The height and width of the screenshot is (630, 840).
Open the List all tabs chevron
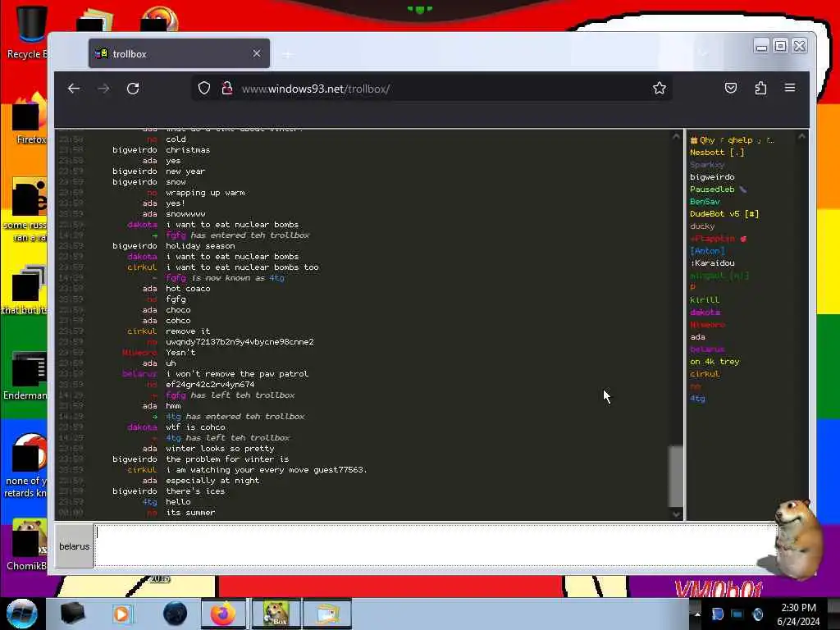pos(704,53)
